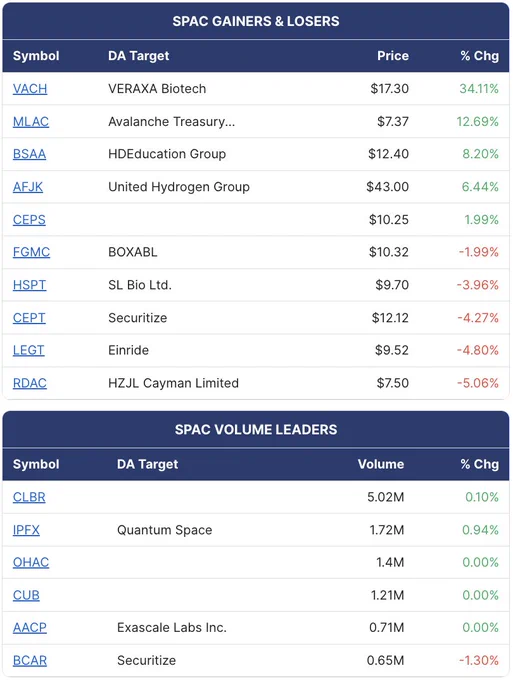Click the SPAC Volume Leaders title

[256, 430]
